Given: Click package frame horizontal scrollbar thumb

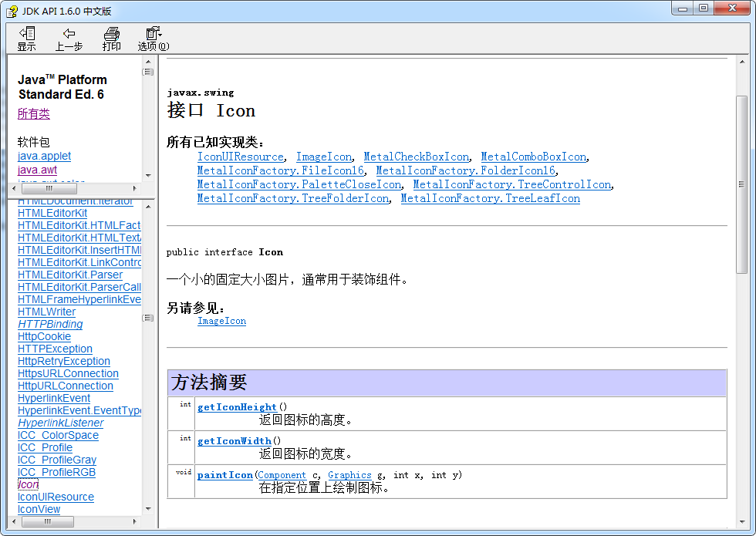Looking at the screenshot, I should pyautogui.click(x=49, y=188).
